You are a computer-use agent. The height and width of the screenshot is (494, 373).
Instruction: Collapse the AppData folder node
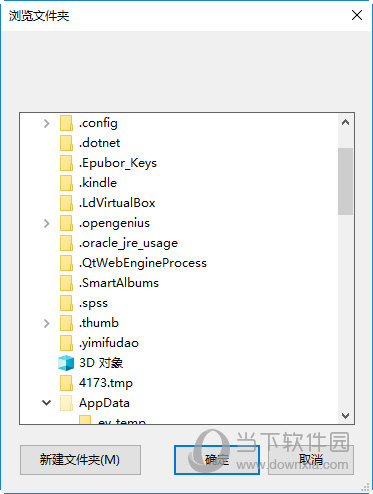[x=47, y=403]
